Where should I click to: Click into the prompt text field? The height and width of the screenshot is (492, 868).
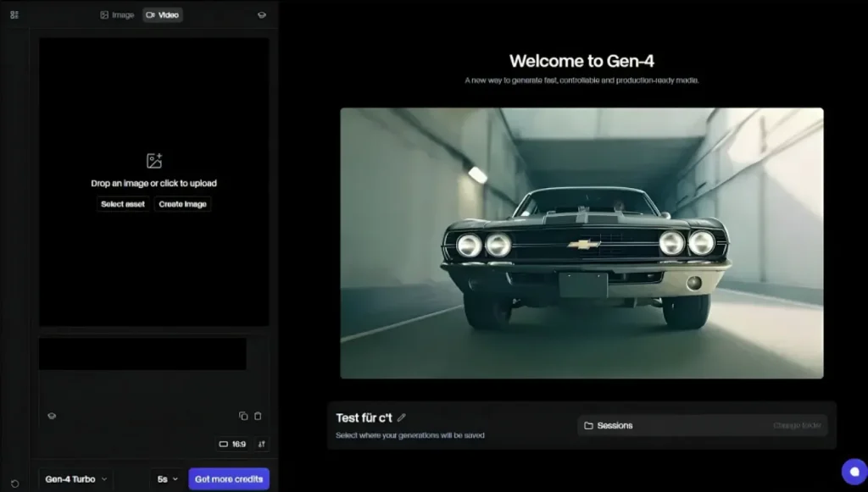(142, 354)
